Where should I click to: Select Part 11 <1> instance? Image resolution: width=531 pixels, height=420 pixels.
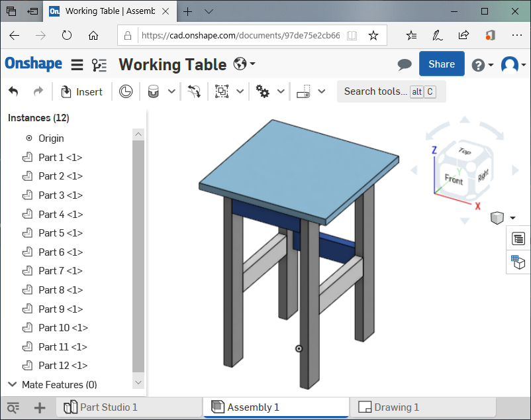click(x=54, y=347)
